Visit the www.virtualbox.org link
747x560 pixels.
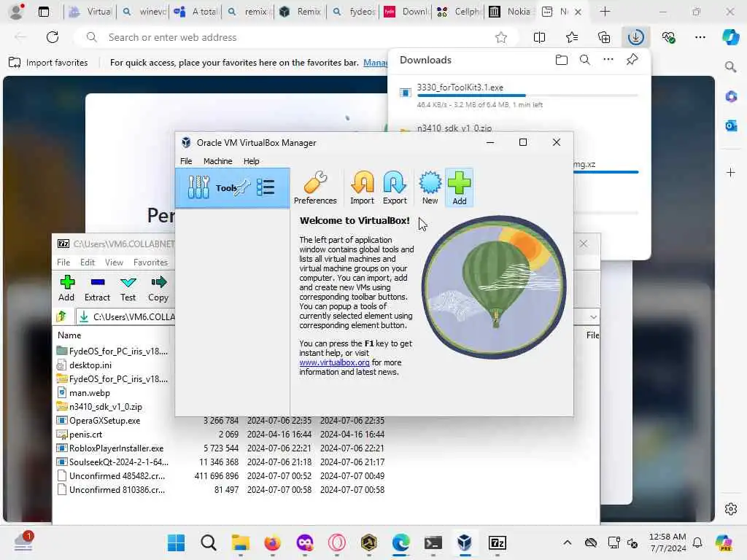click(334, 362)
